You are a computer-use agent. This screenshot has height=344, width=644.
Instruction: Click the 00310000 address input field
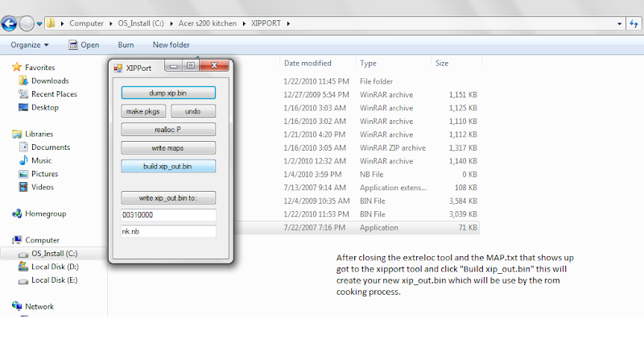click(168, 215)
